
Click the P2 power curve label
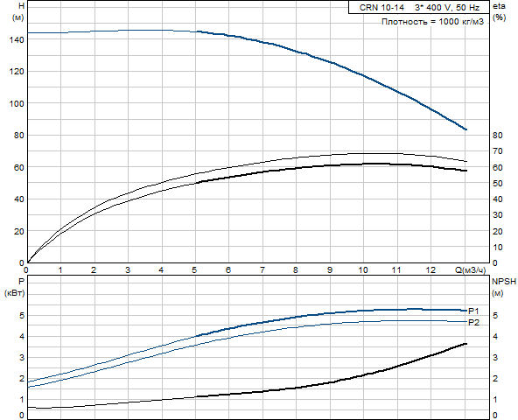[x=473, y=322]
